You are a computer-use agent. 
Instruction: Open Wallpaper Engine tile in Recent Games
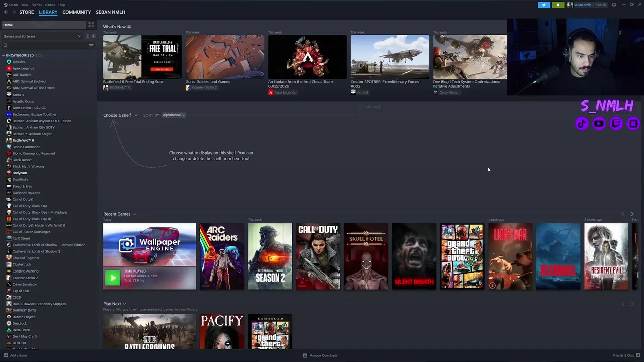click(149, 256)
